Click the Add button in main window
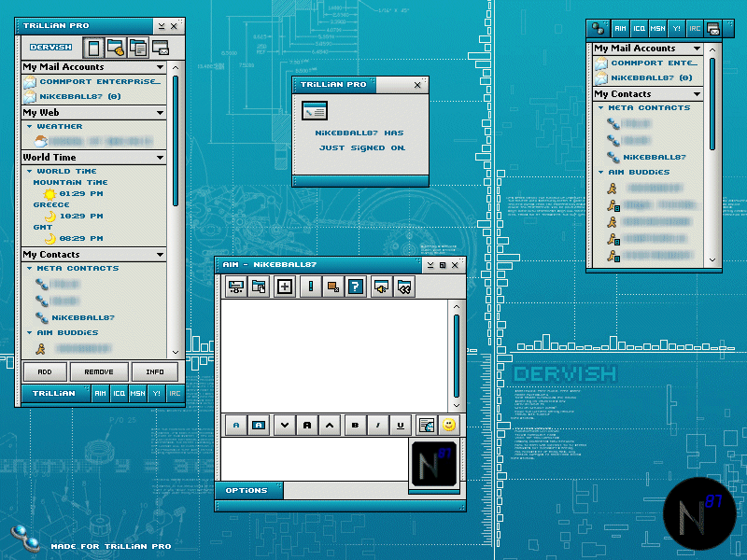The width and height of the screenshot is (747, 560). click(x=45, y=371)
